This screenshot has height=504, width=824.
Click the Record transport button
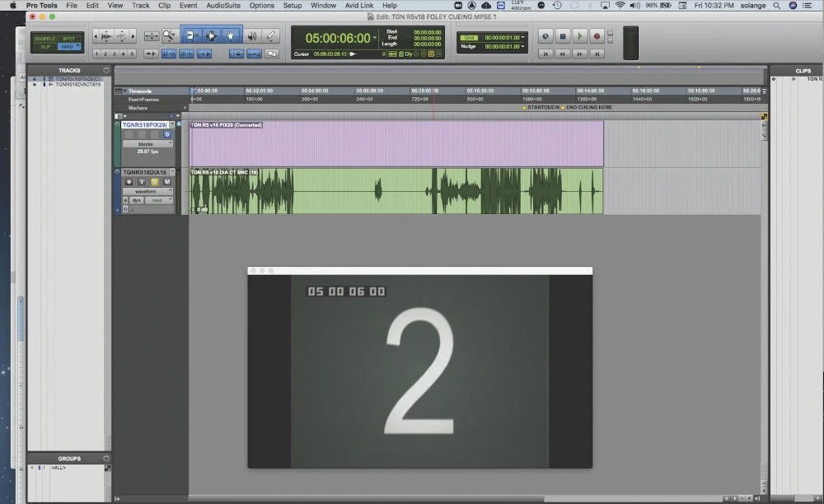(597, 36)
